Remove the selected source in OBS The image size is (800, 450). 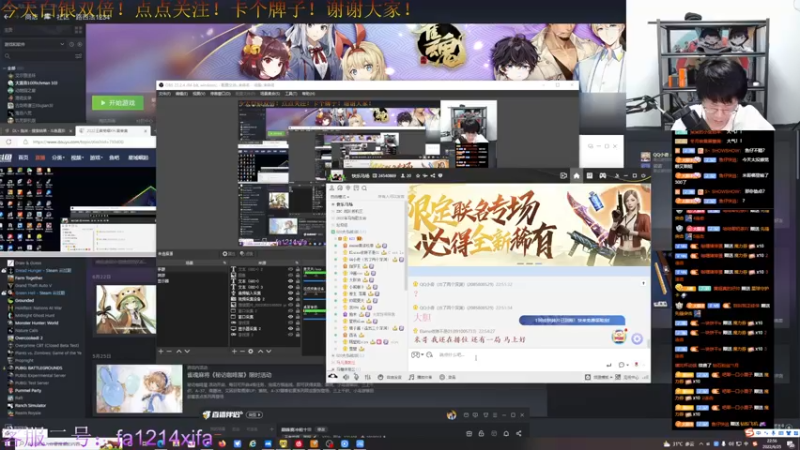coord(242,352)
